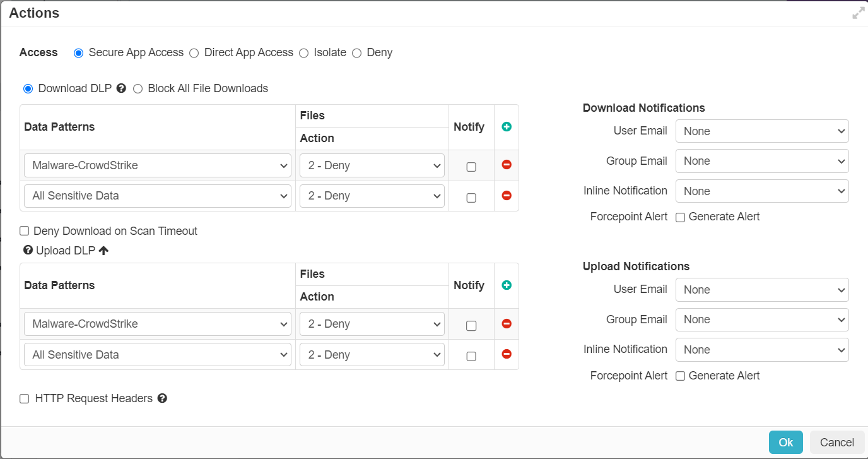Screen dimensions: 868x459
Task: Enable Generate Alert under Download Notifications
Action: (680, 217)
